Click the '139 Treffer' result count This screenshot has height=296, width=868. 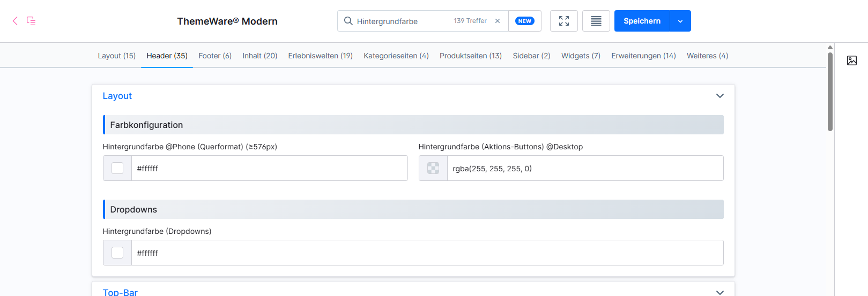[x=470, y=21]
